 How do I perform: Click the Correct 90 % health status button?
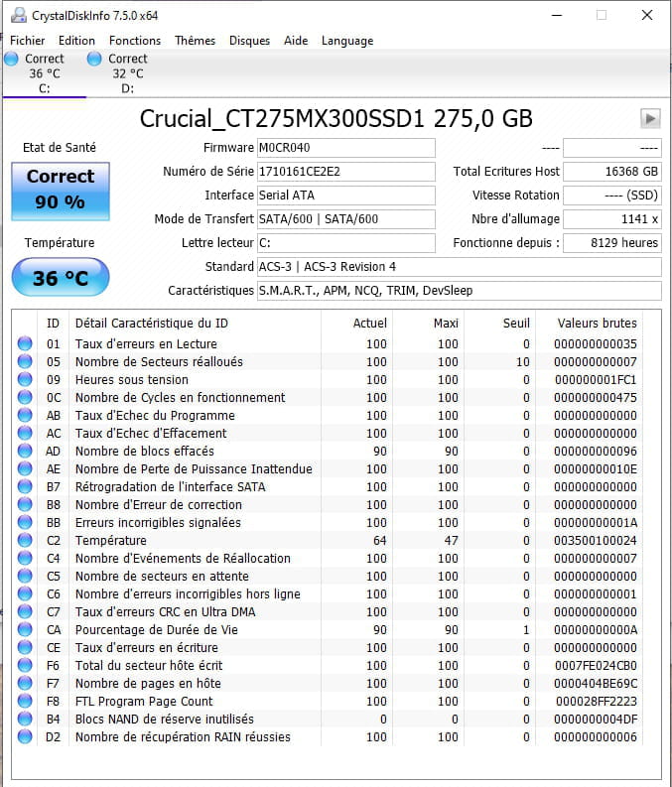61,192
